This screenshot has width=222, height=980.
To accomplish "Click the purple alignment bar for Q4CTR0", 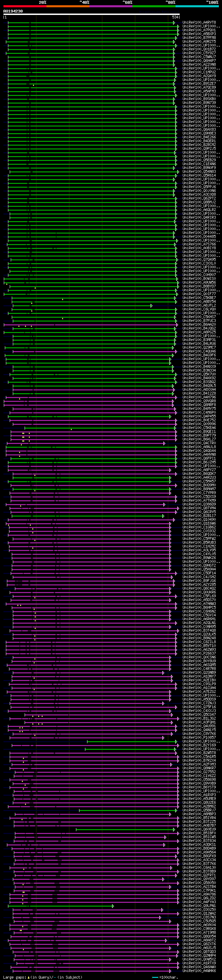I will [86, 443].
